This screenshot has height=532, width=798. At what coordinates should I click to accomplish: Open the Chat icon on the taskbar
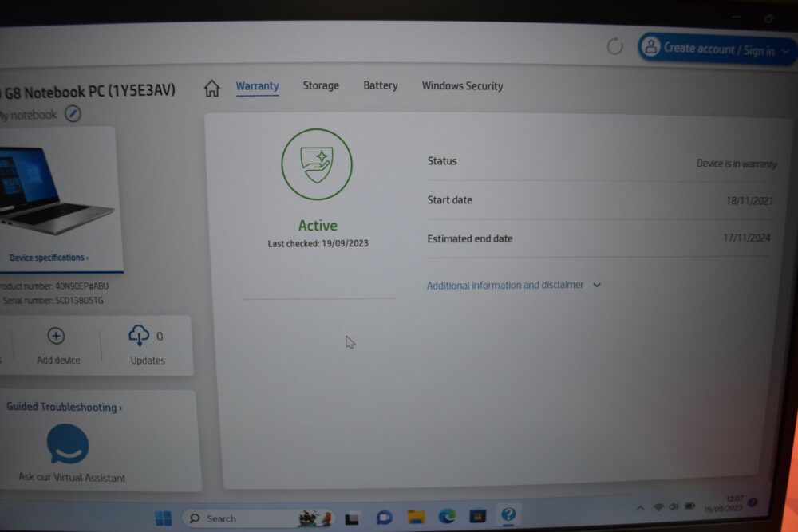(385, 518)
